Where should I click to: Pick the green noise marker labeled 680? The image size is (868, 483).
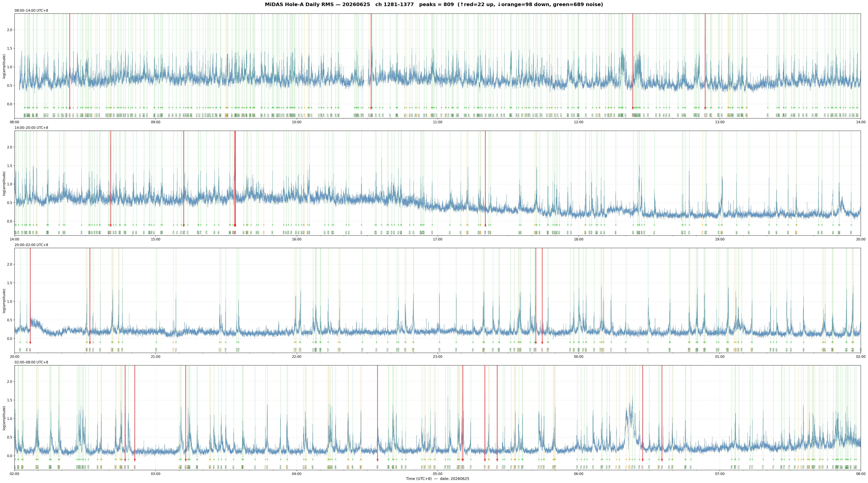[x=313, y=459]
